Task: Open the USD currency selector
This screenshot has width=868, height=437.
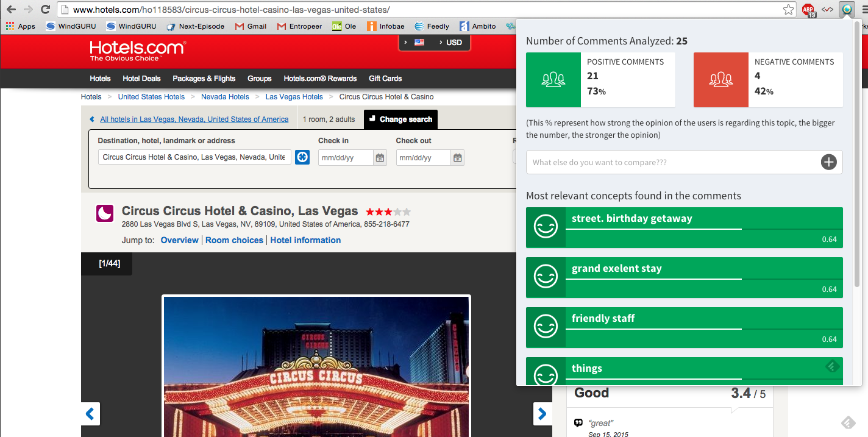Action: [450, 43]
